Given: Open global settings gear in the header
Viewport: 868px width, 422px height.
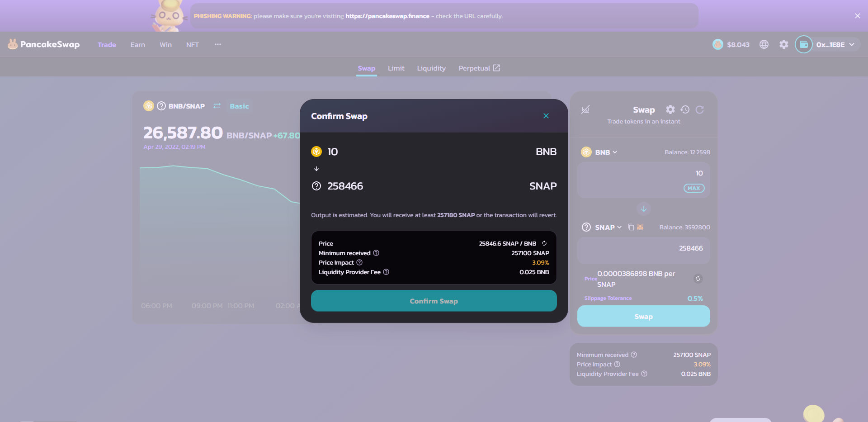Looking at the screenshot, I should pos(784,44).
